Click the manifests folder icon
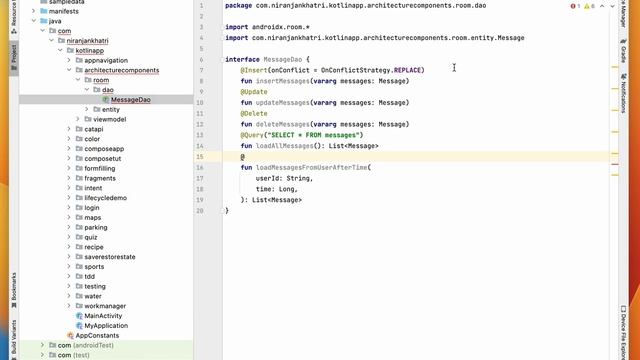 tap(44, 11)
